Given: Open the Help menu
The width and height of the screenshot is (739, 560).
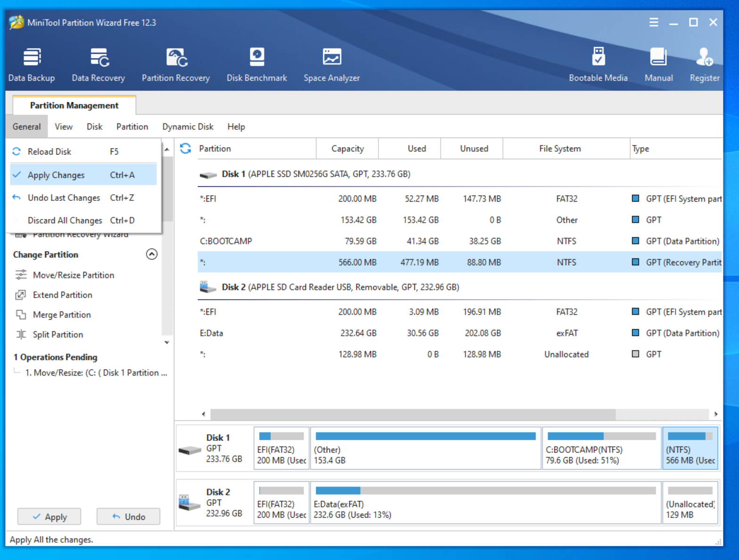Looking at the screenshot, I should tap(236, 126).
